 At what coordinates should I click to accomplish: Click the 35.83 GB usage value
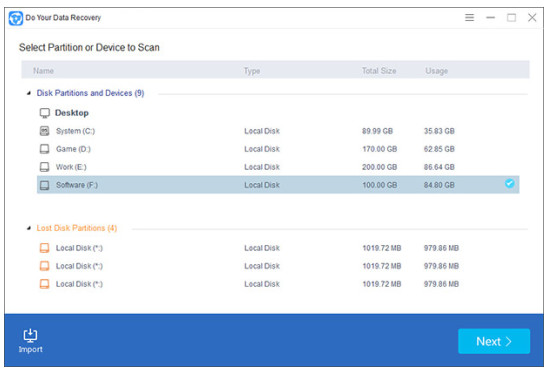[439, 131]
